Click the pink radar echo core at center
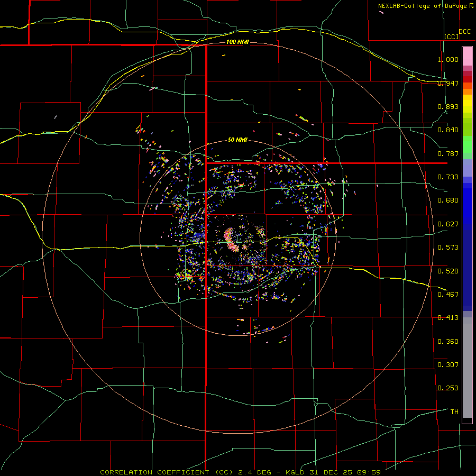This screenshot has width=476, height=476. [231, 240]
